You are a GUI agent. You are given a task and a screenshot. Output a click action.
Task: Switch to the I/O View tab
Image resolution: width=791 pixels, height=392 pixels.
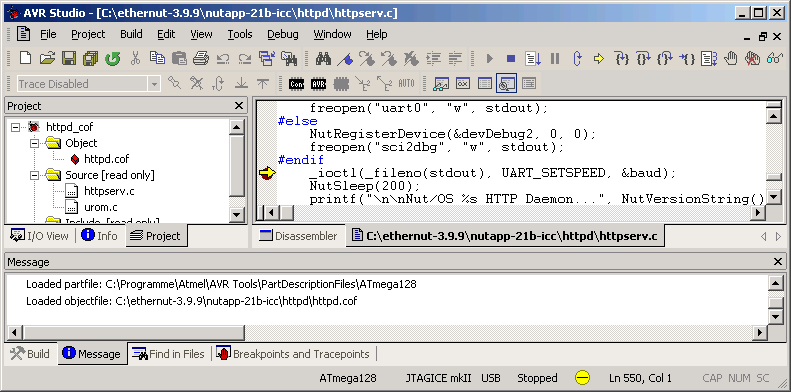(39, 236)
